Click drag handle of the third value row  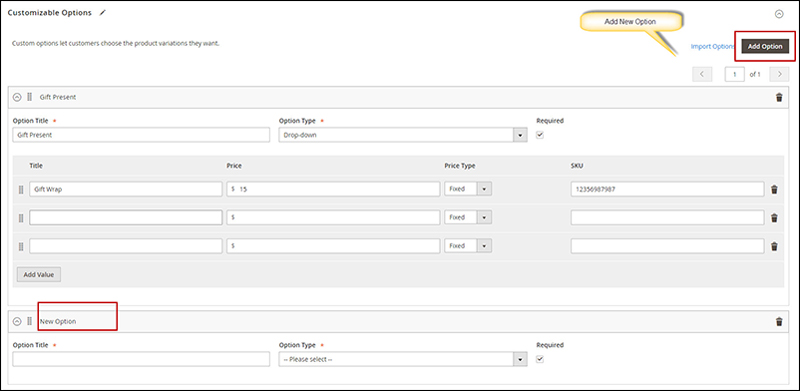tap(21, 247)
